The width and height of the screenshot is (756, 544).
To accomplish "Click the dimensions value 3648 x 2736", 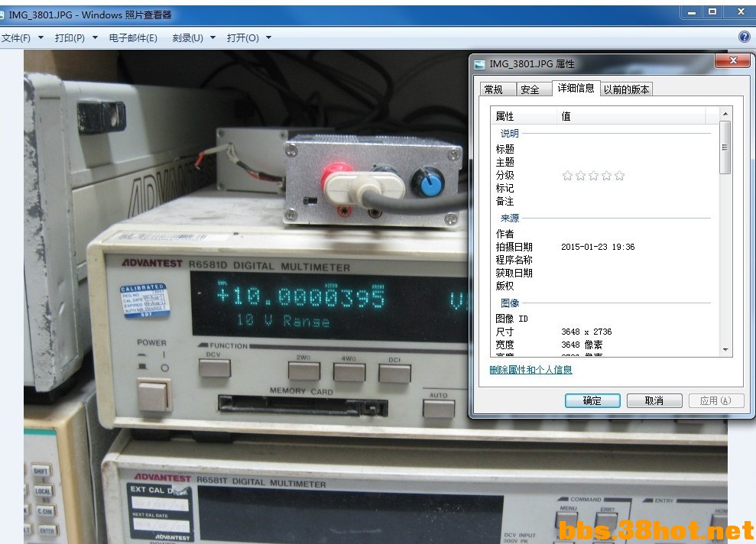I will tap(586, 332).
